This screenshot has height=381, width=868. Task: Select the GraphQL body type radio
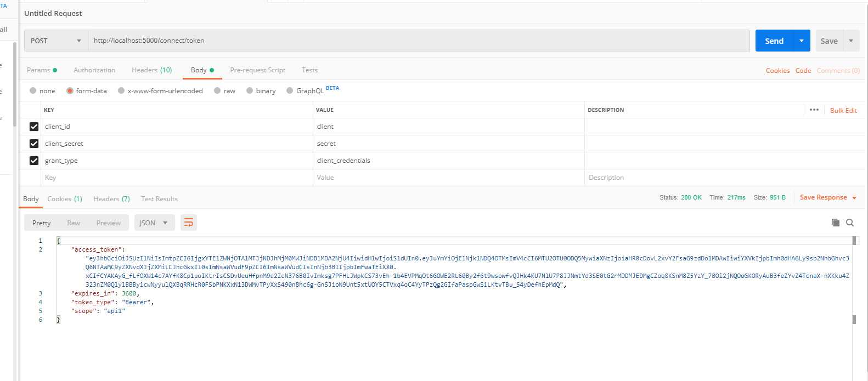(x=290, y=90)
